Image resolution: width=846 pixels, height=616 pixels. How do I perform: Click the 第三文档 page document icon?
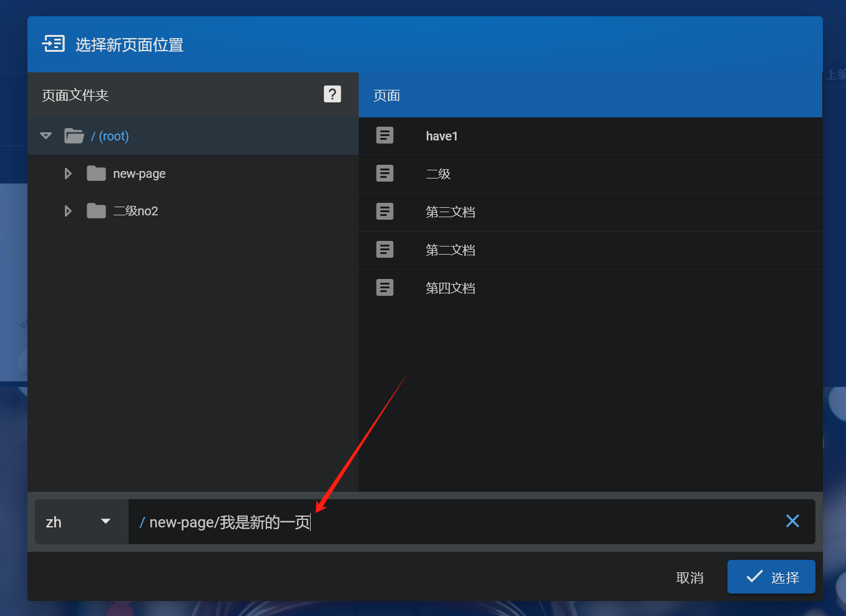[x=385, y=212]
